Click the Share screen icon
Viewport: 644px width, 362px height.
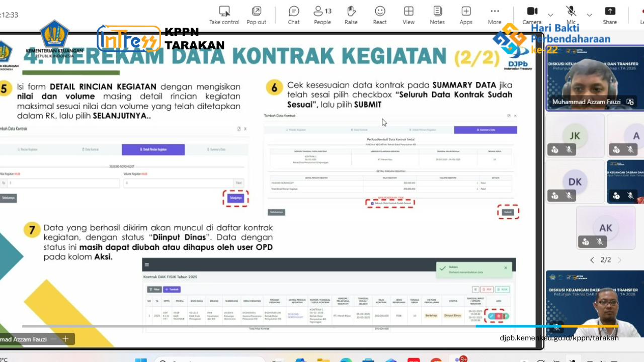click(x=610, y=15)
